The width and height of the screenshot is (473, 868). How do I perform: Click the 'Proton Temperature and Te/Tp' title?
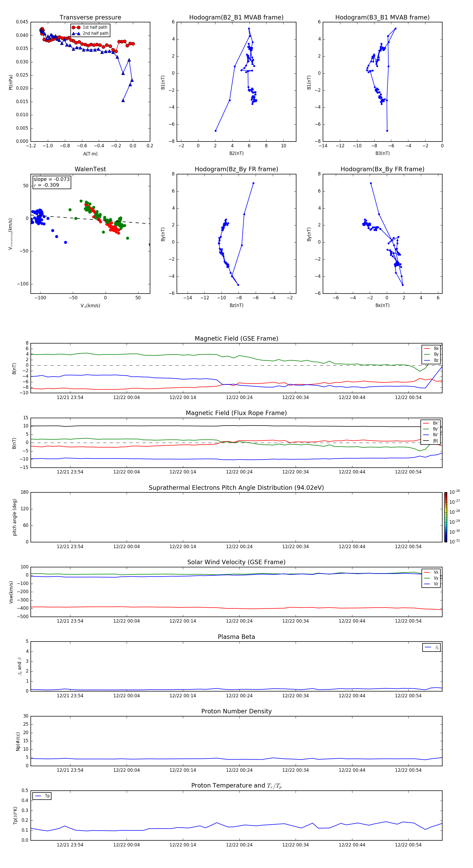(236, 786)
